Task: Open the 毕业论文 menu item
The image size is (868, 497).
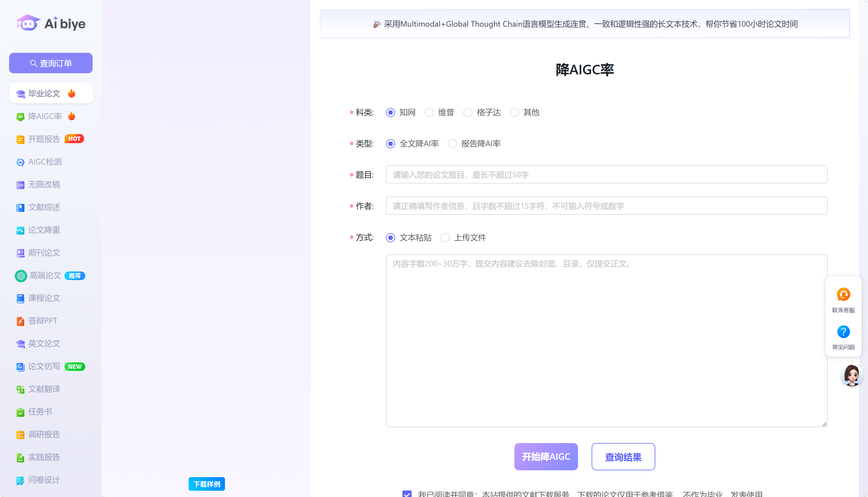Action: [x=51, y=93]
